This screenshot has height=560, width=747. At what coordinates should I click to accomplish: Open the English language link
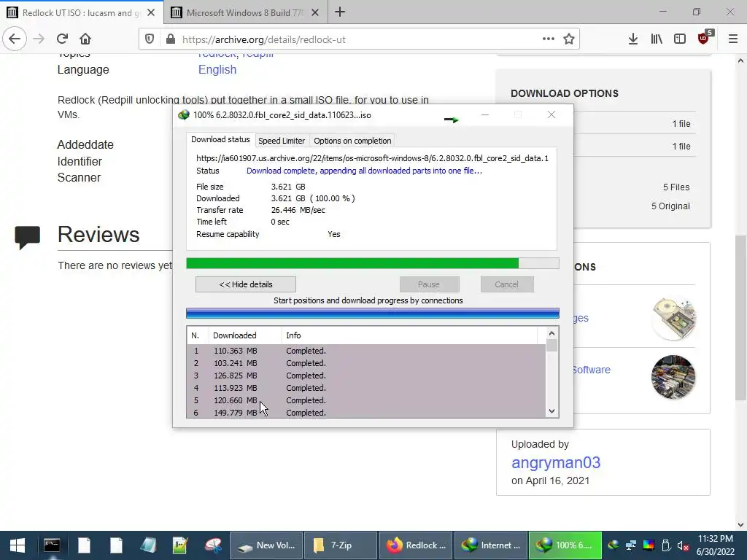click(x=217, y=69)
